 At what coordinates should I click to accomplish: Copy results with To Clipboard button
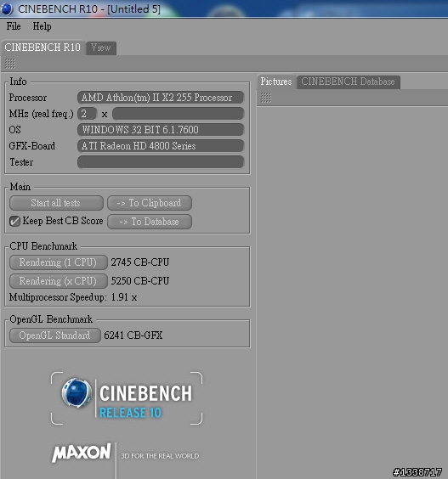click(150, 203)
